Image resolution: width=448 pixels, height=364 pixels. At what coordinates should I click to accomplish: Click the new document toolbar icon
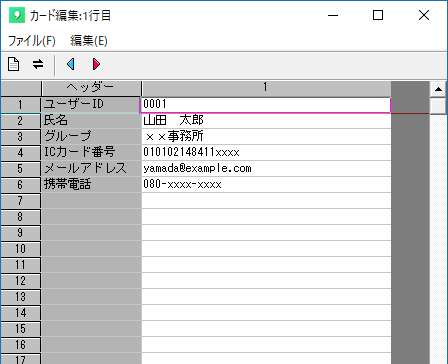[x=14, y=64]
